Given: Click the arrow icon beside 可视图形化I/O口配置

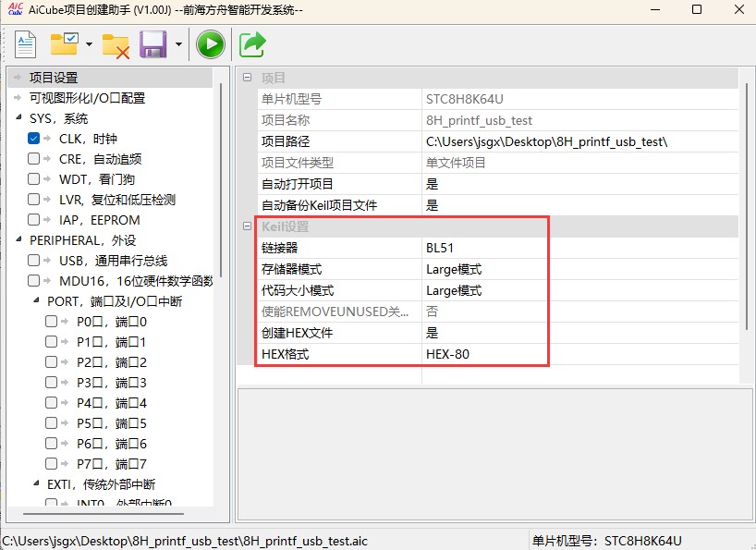Looking at the screenshot, I should coord(18,97).
